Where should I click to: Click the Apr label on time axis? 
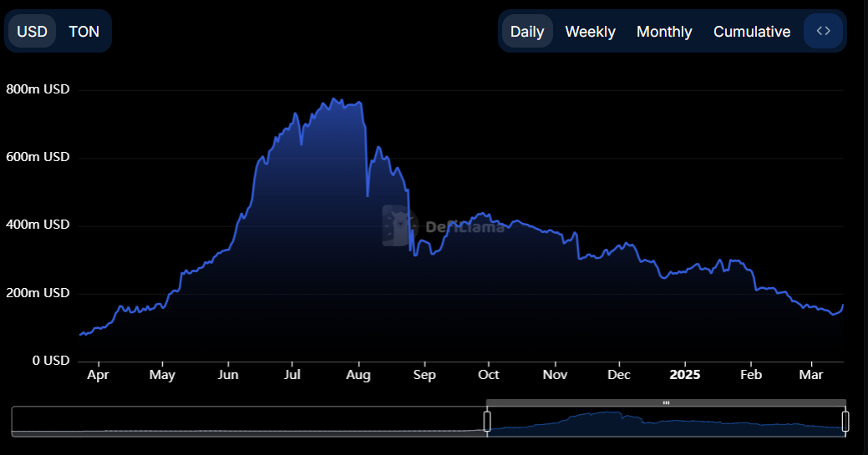tap(98, 376)
